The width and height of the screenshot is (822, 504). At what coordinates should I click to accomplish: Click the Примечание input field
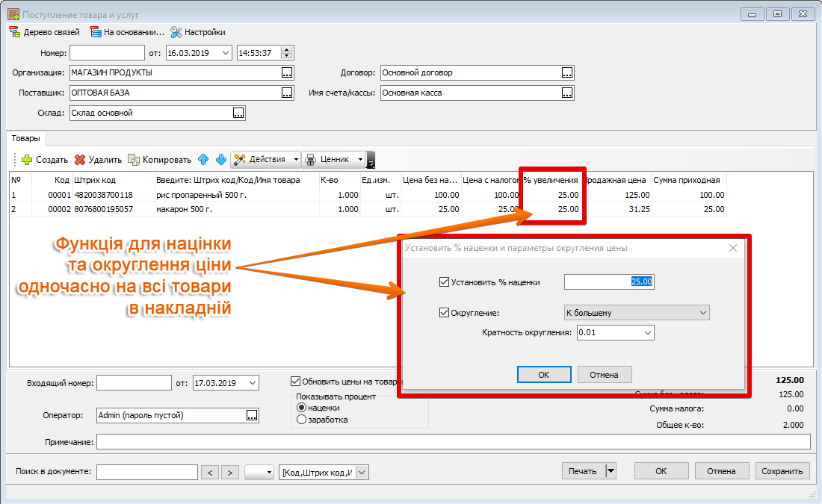coord(454,442)
